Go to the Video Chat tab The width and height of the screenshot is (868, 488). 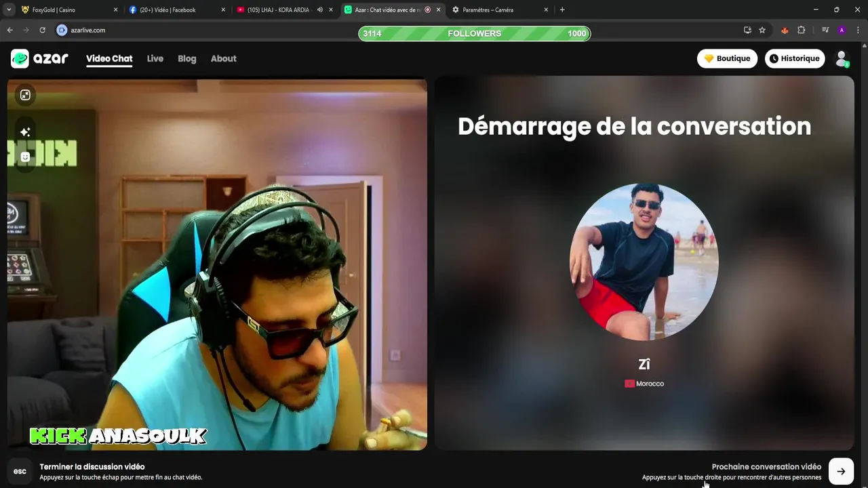click(109, 58)
